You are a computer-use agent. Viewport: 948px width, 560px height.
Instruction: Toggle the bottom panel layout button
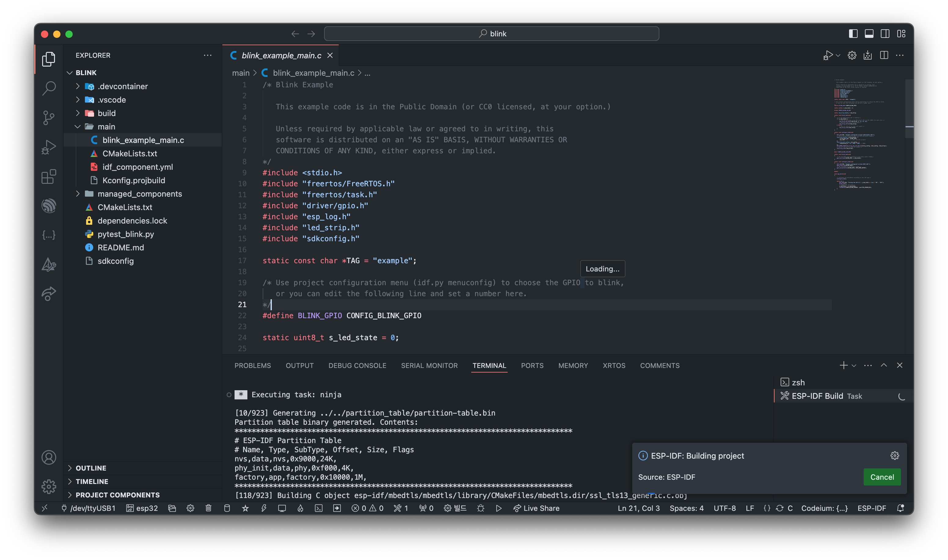[x=869, y=34]
